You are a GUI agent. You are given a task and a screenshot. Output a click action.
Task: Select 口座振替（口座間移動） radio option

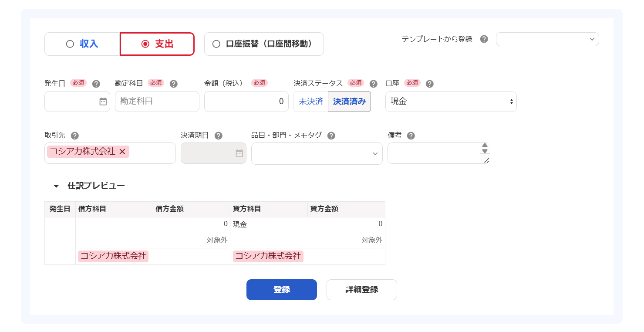[264, 44]
